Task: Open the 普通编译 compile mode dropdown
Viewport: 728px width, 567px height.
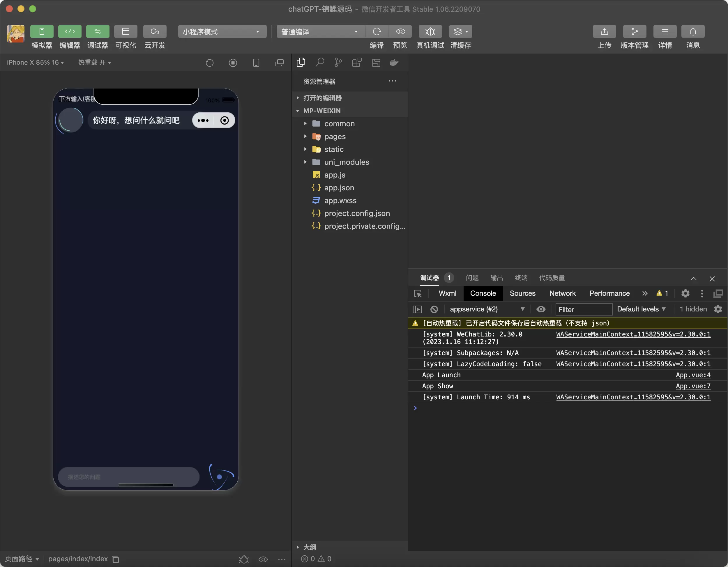Action: (320, 32)
